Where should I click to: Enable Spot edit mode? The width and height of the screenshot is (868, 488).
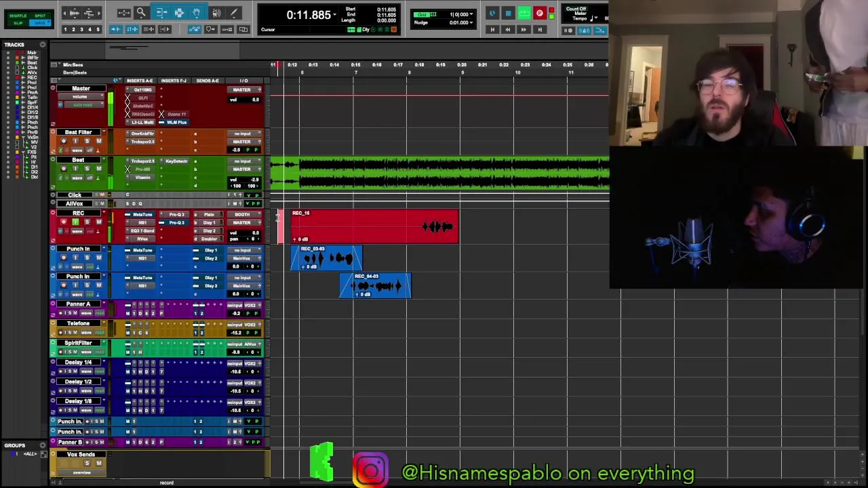coord(40,15)
